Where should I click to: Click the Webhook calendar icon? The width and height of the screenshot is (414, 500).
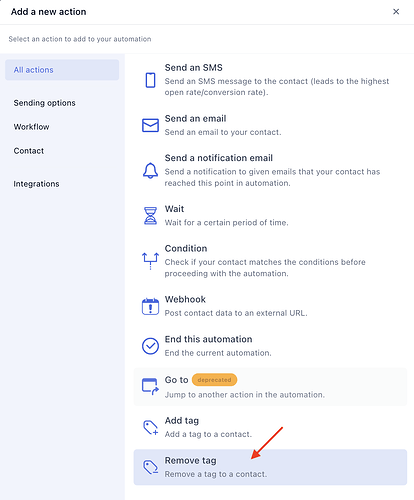point(150,306)
